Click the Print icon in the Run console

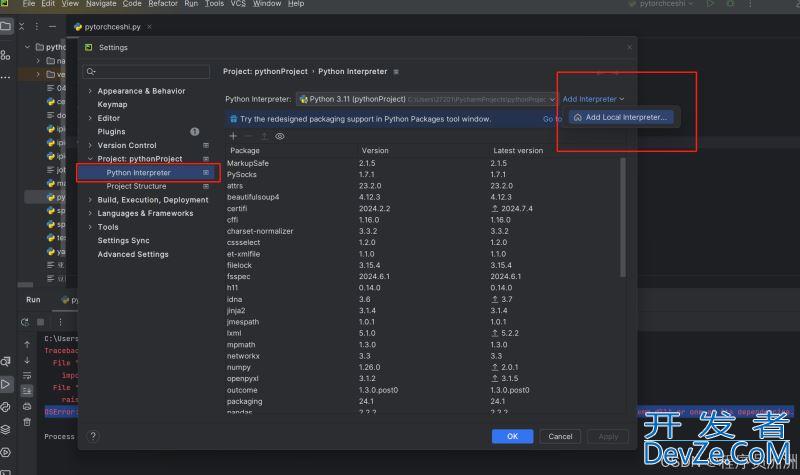pos(27,407)
